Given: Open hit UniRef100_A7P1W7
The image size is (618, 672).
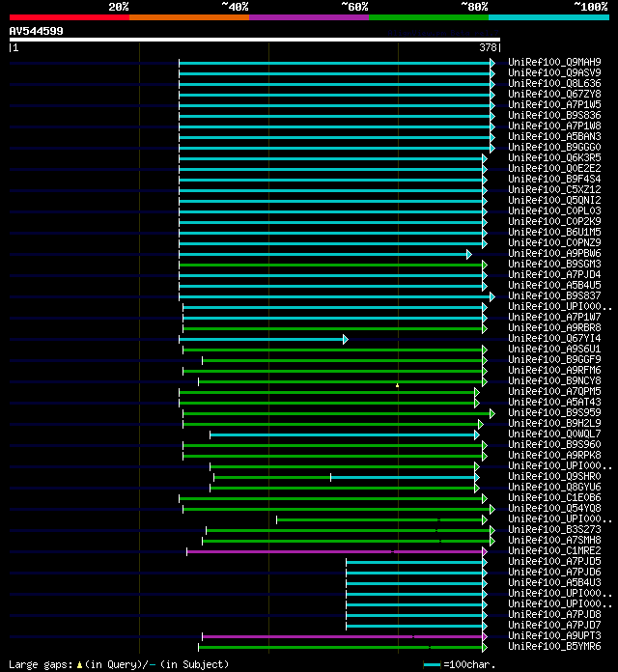Looking at the screenshot, I should point(554,317).
